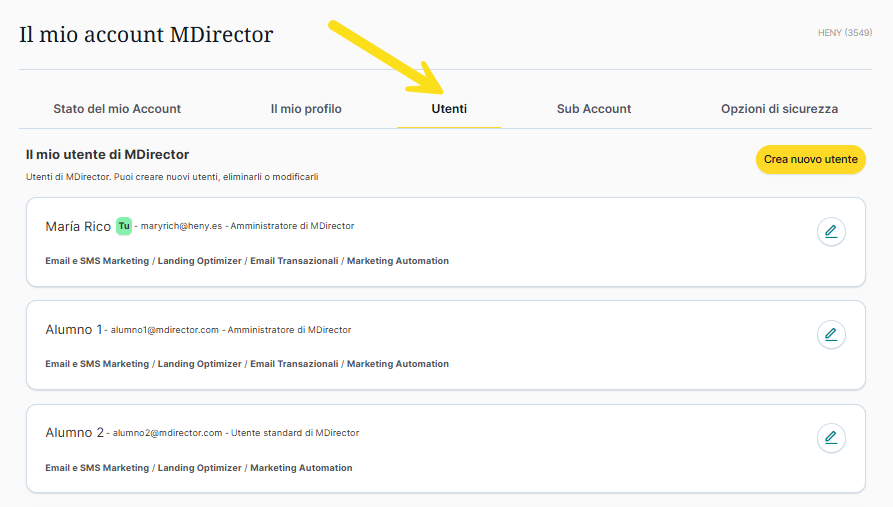Select the Alumno 1 user name
The height and width of the screenshot is (507, 893).
(74, 330)
